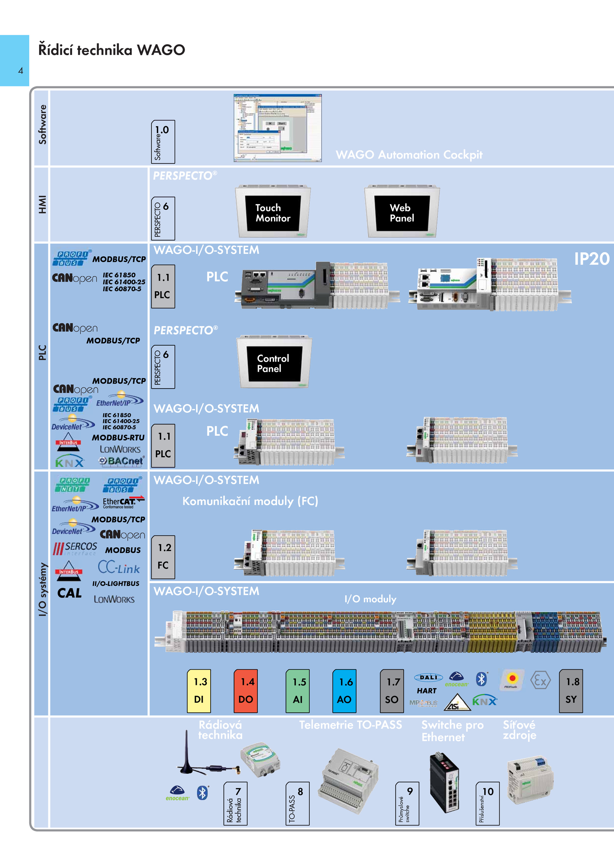Open the 9 Průmyslové switche tab
Viewport: 614px width, 868px height.
click(407, 804)
